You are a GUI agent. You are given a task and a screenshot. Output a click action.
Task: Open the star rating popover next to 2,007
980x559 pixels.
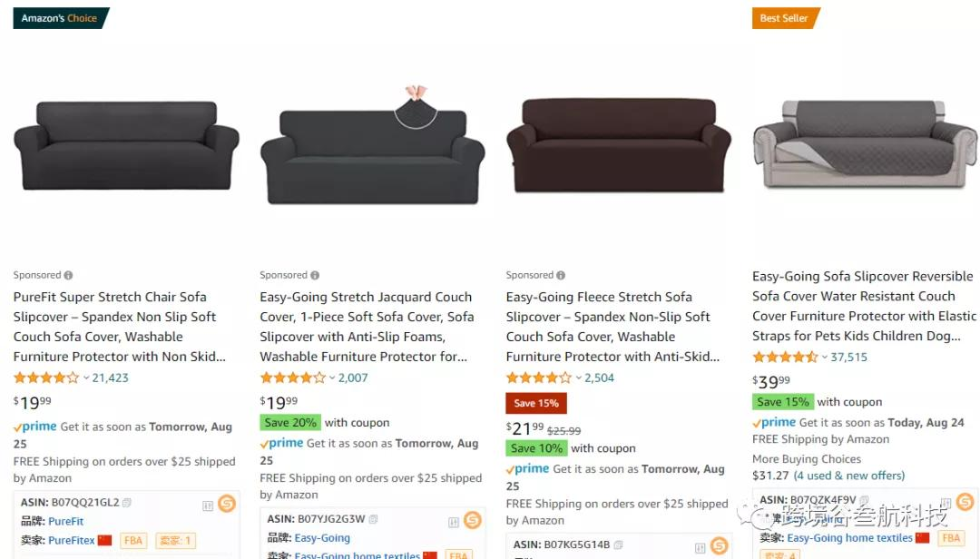coord(332,378)
